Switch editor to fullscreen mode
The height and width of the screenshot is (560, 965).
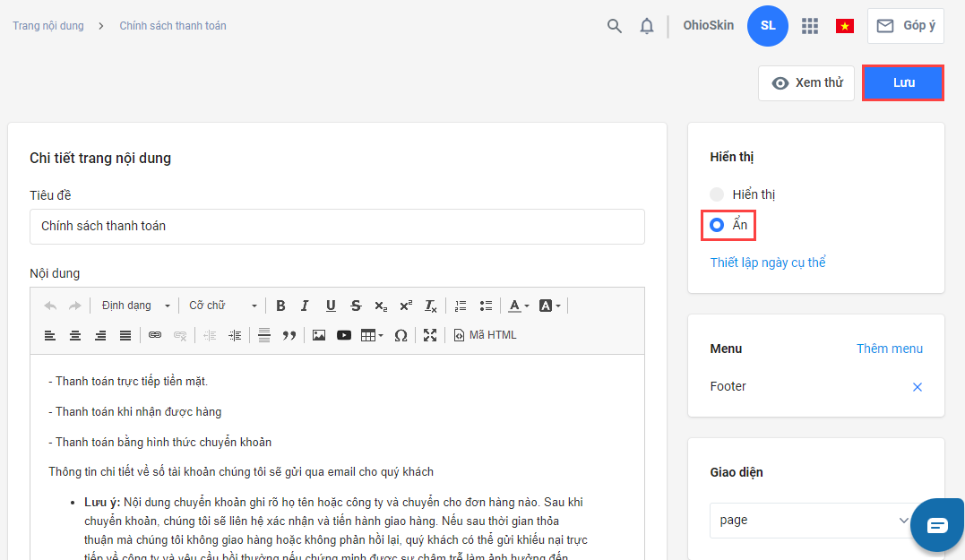pyautogui.click(x=430, y=335)
